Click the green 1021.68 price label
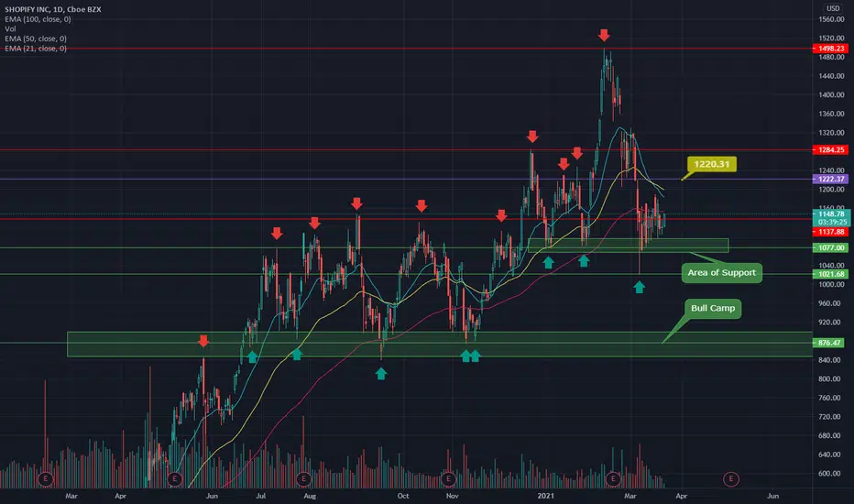 coord(830,274)
